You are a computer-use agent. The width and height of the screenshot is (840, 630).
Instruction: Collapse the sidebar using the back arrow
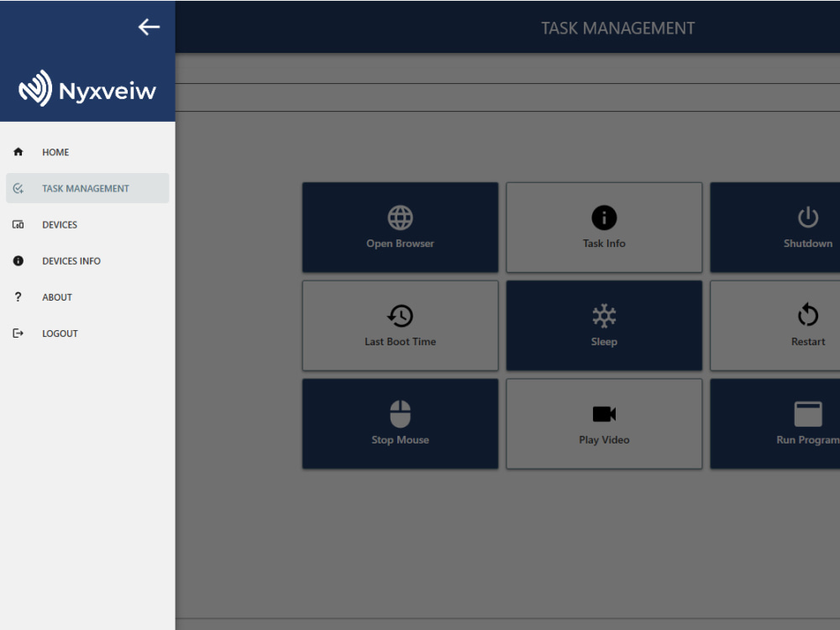pyautogui.click(x=149, y=27)
